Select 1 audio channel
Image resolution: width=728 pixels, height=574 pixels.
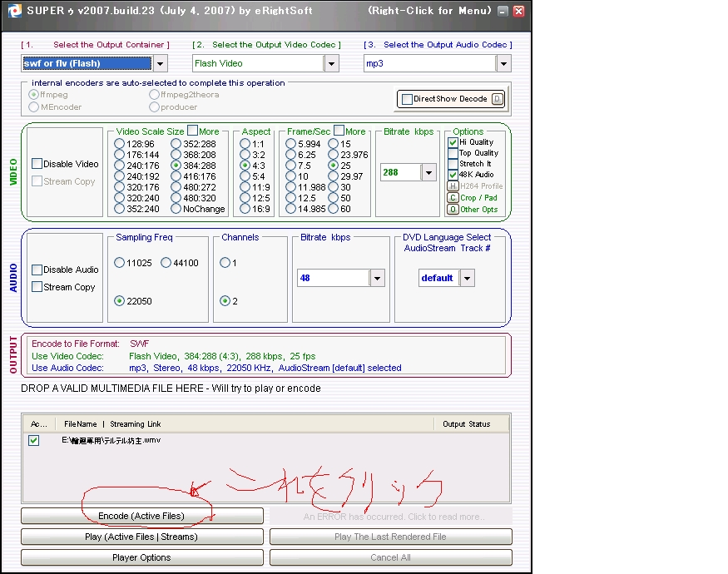coord(225,263)
